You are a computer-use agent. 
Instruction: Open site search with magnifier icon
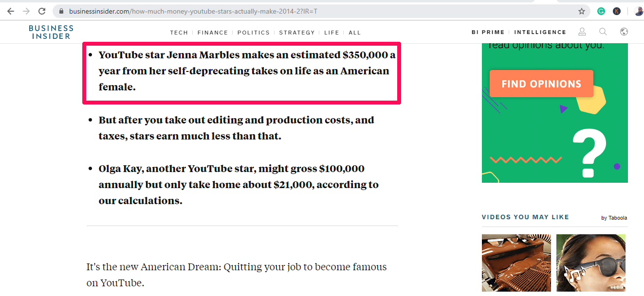(603, 32)
